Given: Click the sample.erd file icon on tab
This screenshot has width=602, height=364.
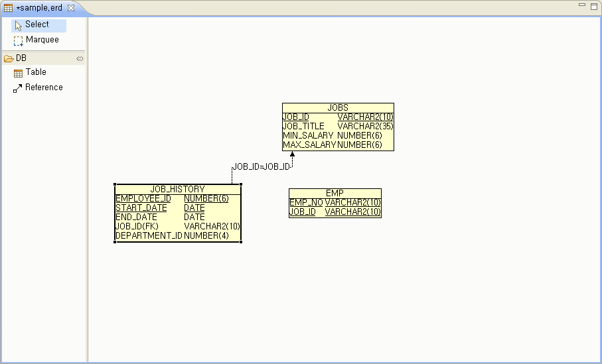Looking at the screenshot, I should (x=9, y=8).
